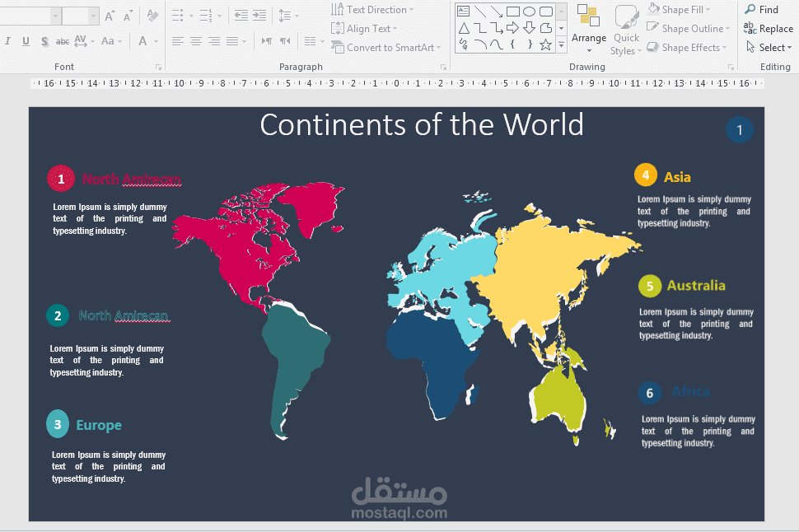Screen dimensions: 799x532
Task: Open the Font dialog launcher
Action: (158, 67)
